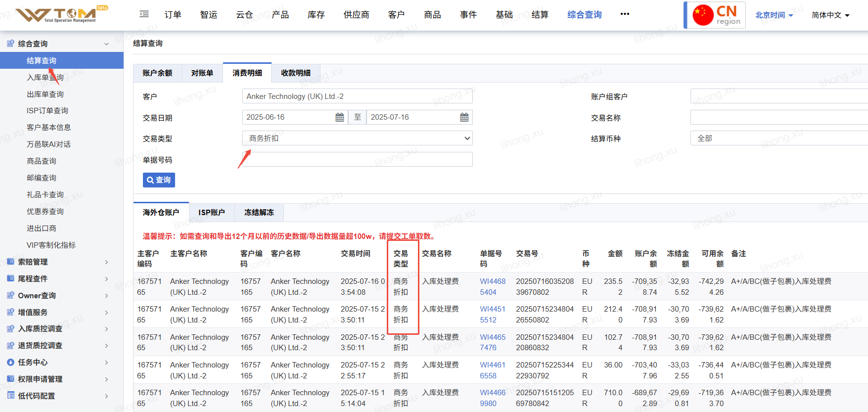The height and width of the screenshot is (412, 868).
Task: Open the 北京时间 timezone dropdown
Action: tap(774, 15)
